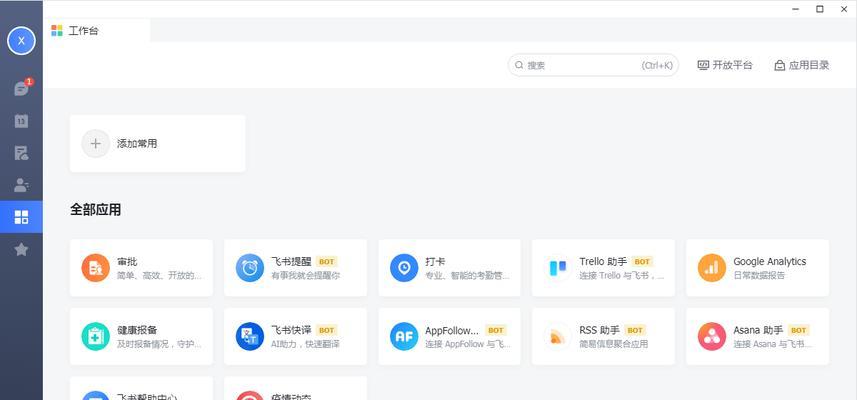Open the Calendar sidebar icon
Screen dimensions: 857x400
[21, 121]
